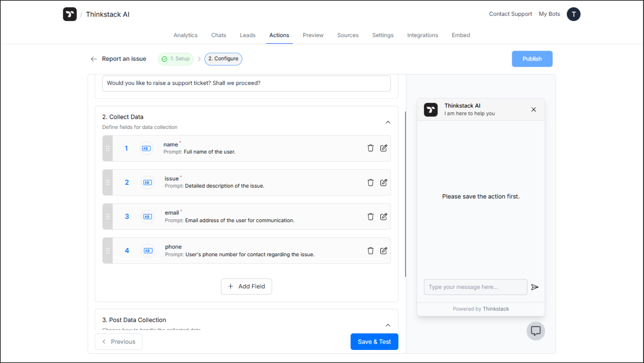Click the field number 4 label
Image resolution: width=644 pixels, height=363 pixels.
tap(127, 251)
